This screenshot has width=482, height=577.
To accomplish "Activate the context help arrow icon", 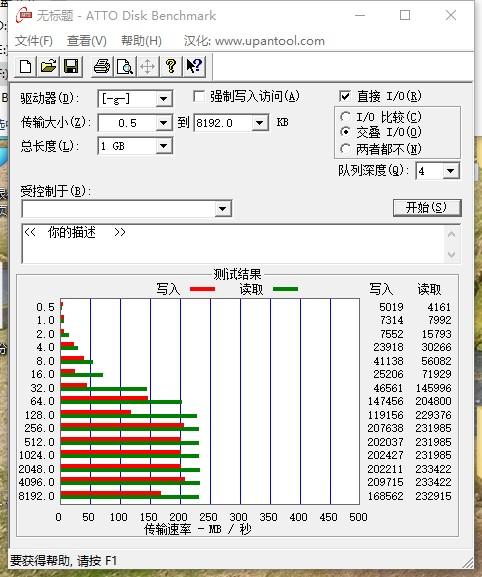I will click(194, 67).
